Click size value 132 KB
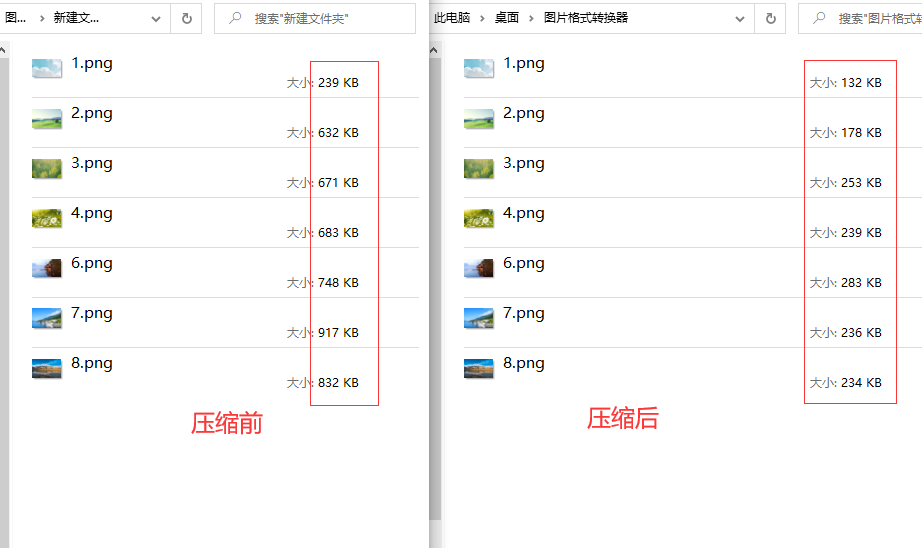 [861, 83]
